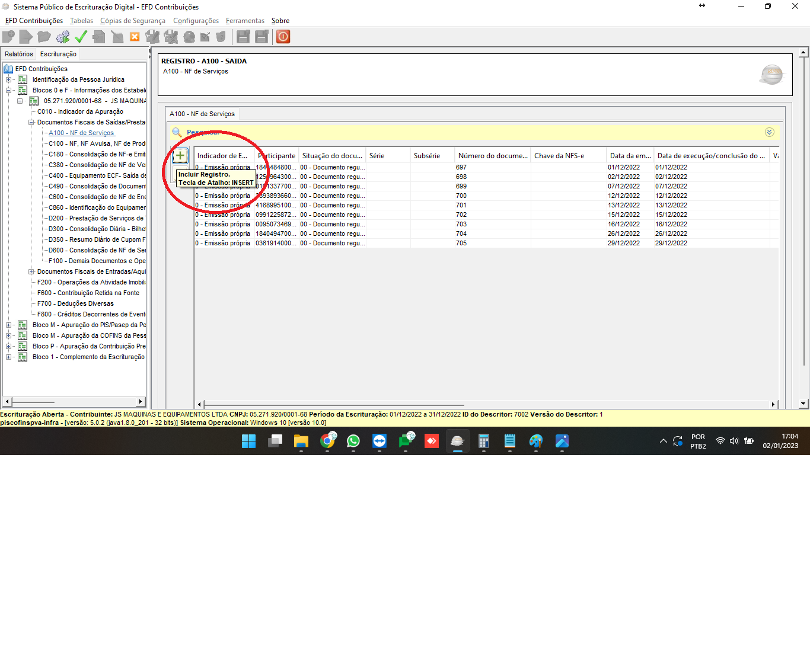Click the gears with green play toolbar icon

click(x=63, y=37)
